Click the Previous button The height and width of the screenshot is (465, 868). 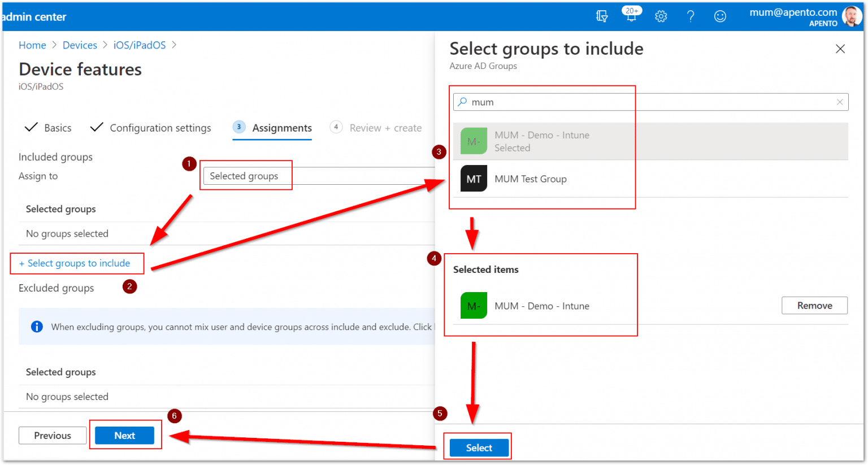53,435
